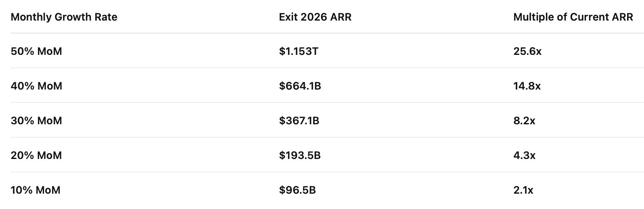Click the 2.1x multiple cell

(523, 190)
